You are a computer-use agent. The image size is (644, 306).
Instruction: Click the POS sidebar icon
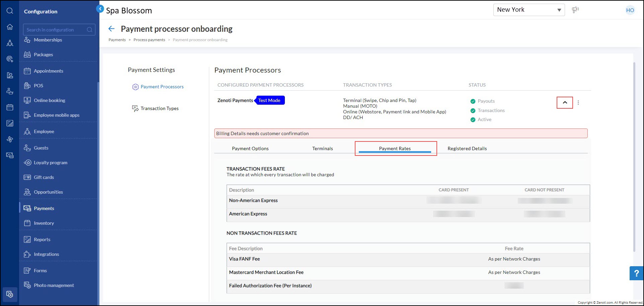pos(27,86)
